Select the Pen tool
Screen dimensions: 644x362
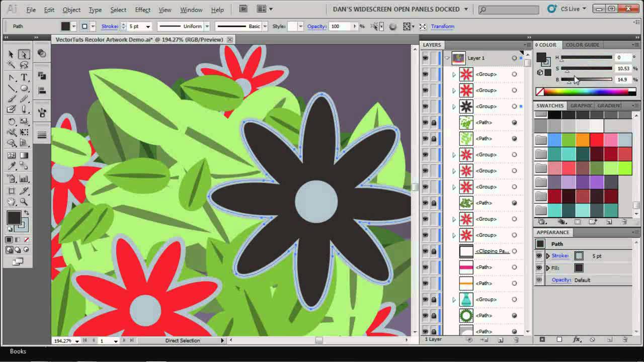point(11,77)
